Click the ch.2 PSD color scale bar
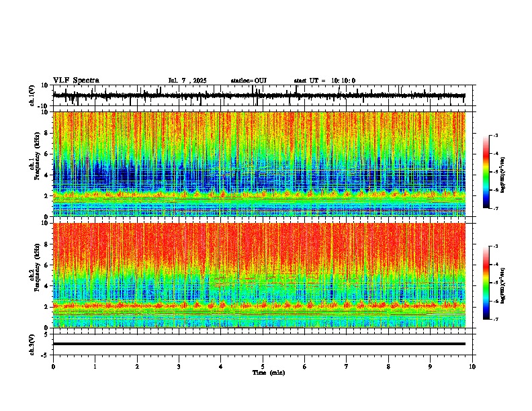Viewport: 532px width, 411px height. [x=486, y=283]
